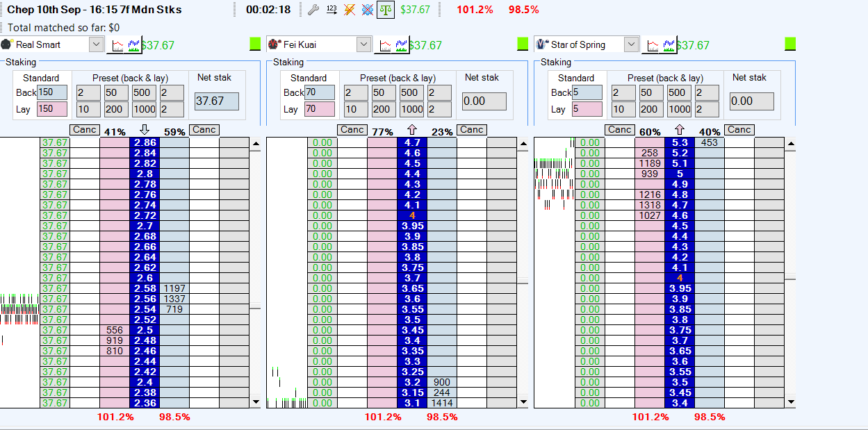This screenshot has height=430, width=868.
Task: Open the line chart icon for Real Smart
Action: coord(117,45)
